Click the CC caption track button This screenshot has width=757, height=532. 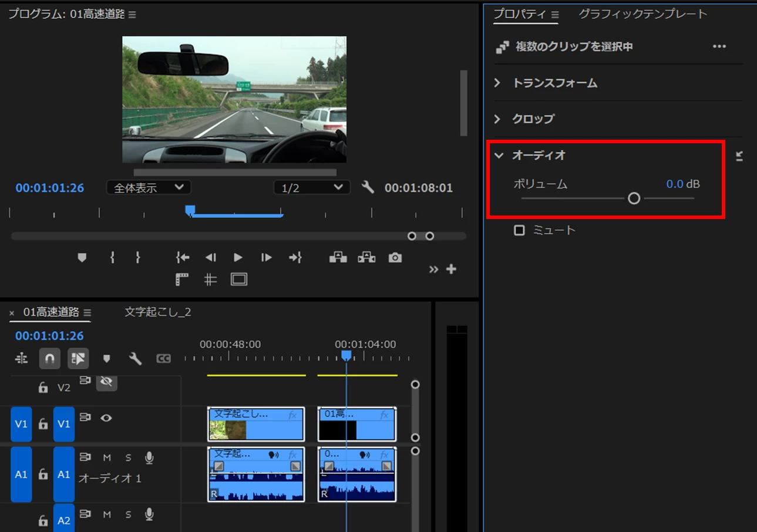tap(163, 358)
